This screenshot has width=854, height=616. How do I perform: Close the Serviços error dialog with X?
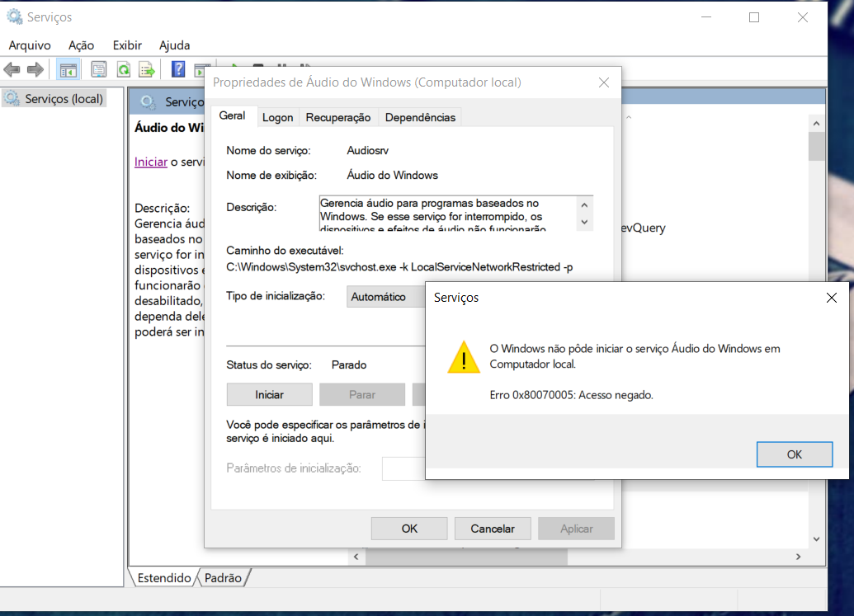[x=831, y=298]
